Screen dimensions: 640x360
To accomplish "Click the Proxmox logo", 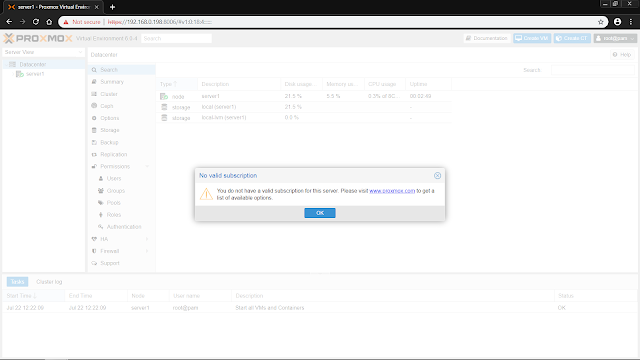I will pyautogui.click(x=38, y=38).
